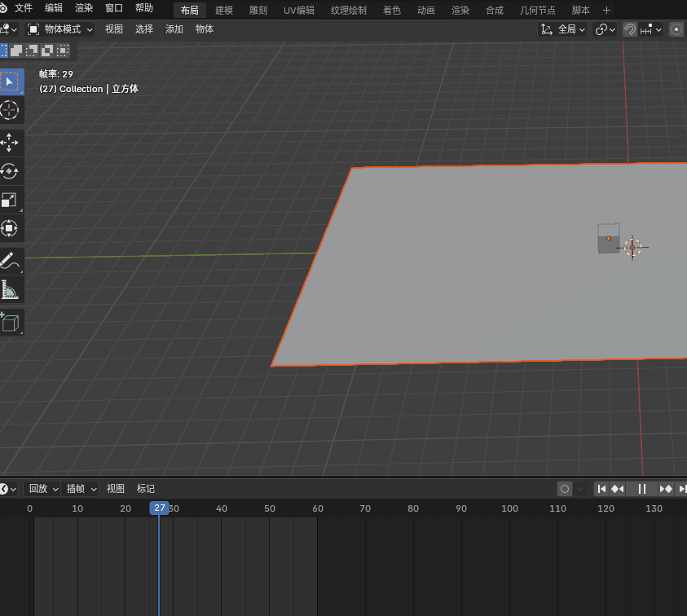Viewport: 687px width, 616px height.
Task: Set selection mode to new selection
Action: 3,51
